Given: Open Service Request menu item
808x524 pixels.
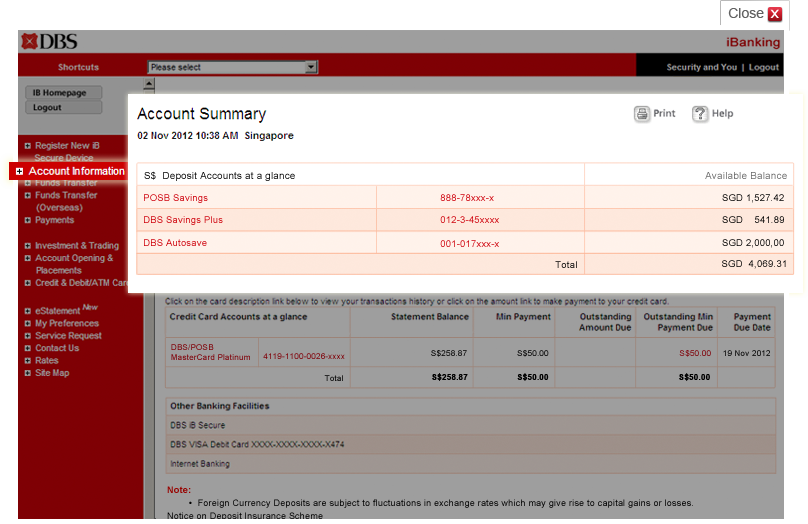Looking at the screenshot, I should [x=68, y=336].
